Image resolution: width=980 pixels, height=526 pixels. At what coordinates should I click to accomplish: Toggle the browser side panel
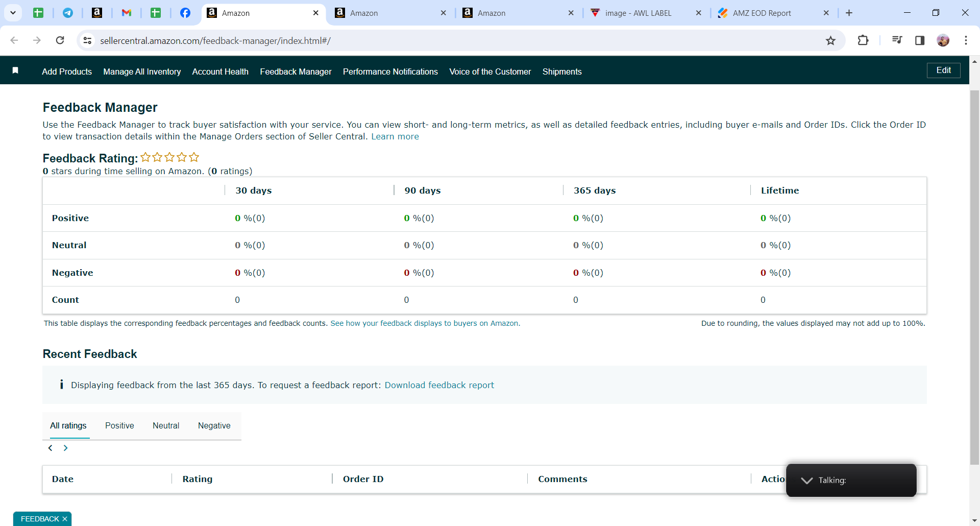920,40
